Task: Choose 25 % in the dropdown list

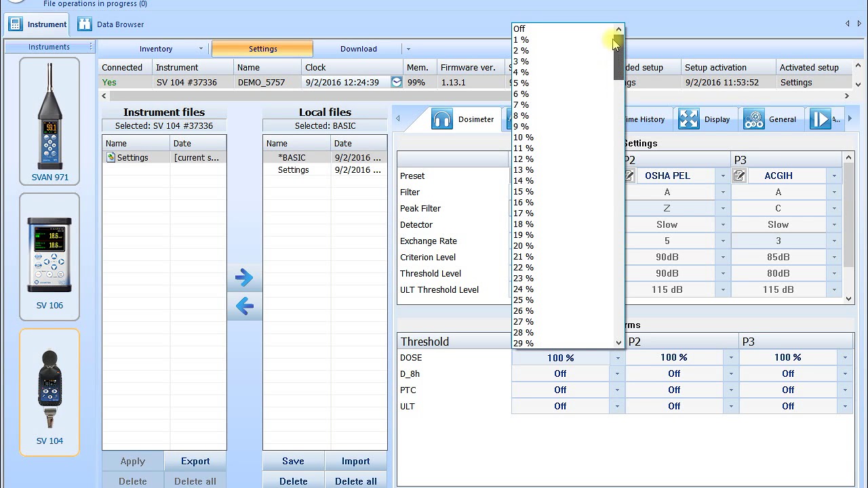Action: (563, 300)
